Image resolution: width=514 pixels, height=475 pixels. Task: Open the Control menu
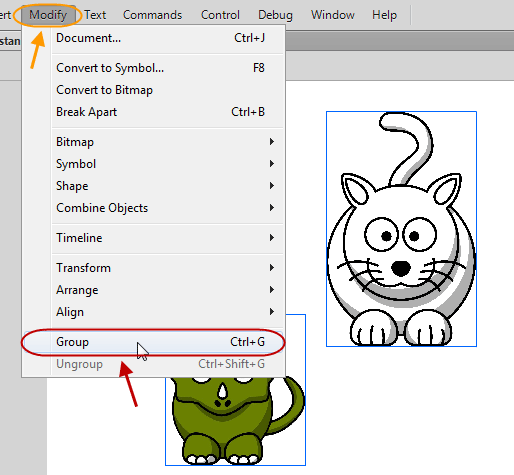click(220, 15)
